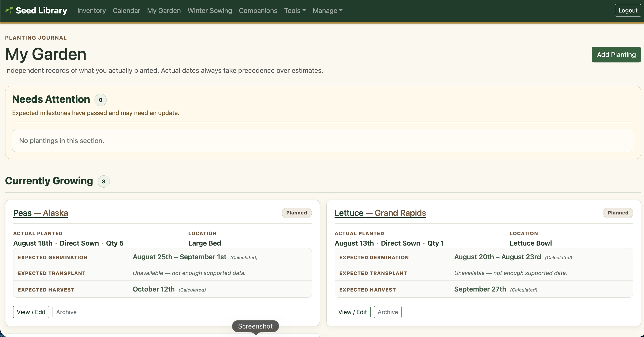Click the 'October 12th' expected harvest date
Screen dimensions: 644x337
[153, 289]
